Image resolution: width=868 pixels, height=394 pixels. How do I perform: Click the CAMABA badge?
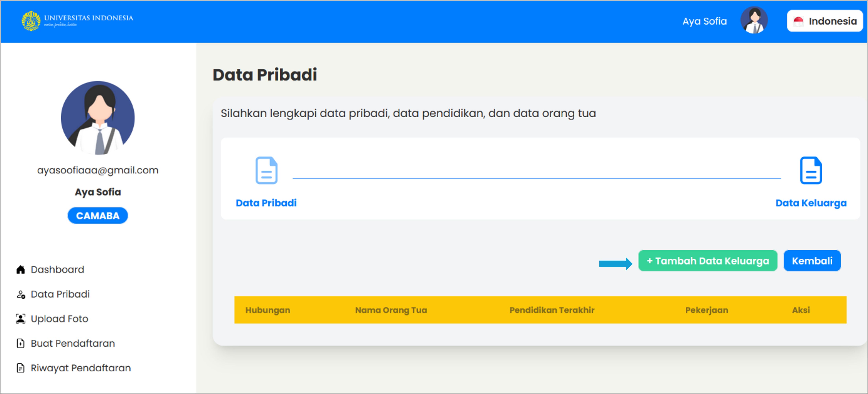point(98,215)
